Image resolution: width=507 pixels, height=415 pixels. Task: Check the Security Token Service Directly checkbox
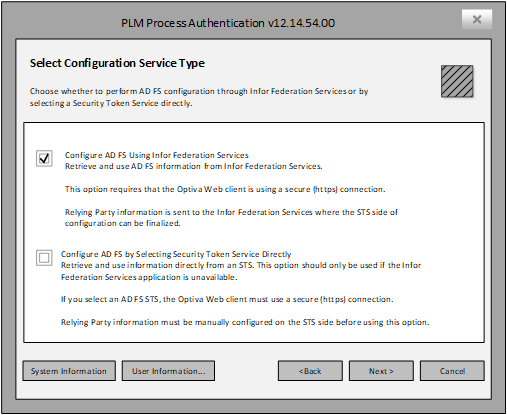(x=44, y=258)
